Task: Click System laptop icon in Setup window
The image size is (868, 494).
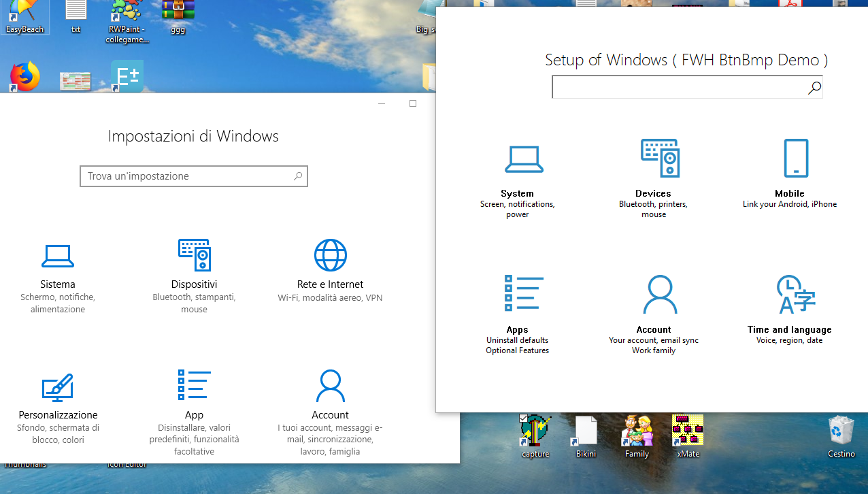Action: coord(524,160)
